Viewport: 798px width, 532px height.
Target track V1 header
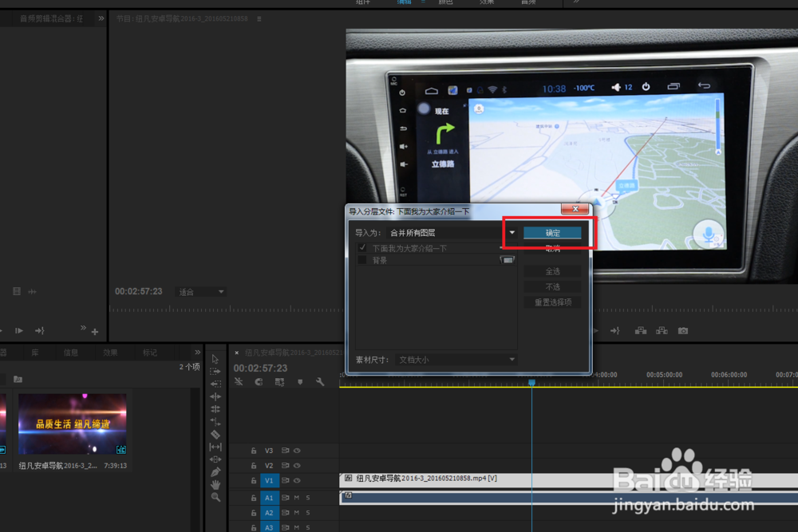(x=269, y=481)
